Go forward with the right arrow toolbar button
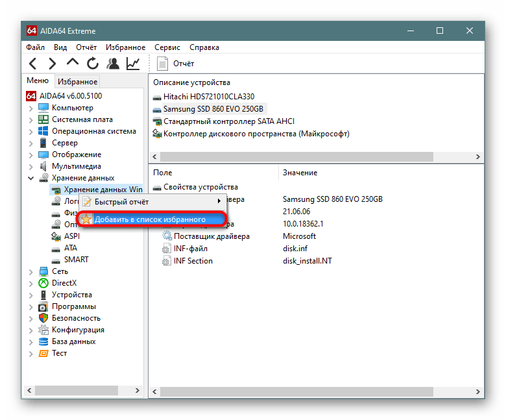 [x=53, y=63]
